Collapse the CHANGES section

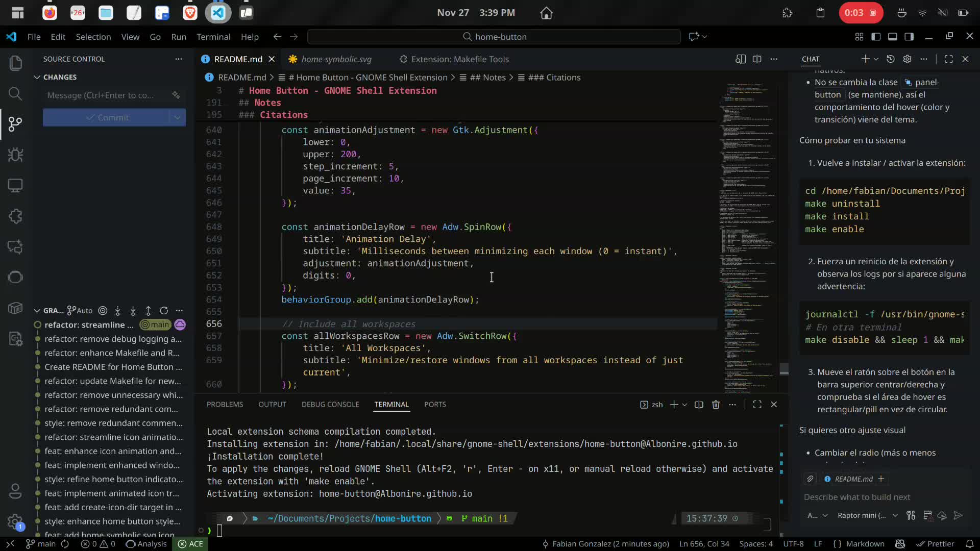point(37,77)
